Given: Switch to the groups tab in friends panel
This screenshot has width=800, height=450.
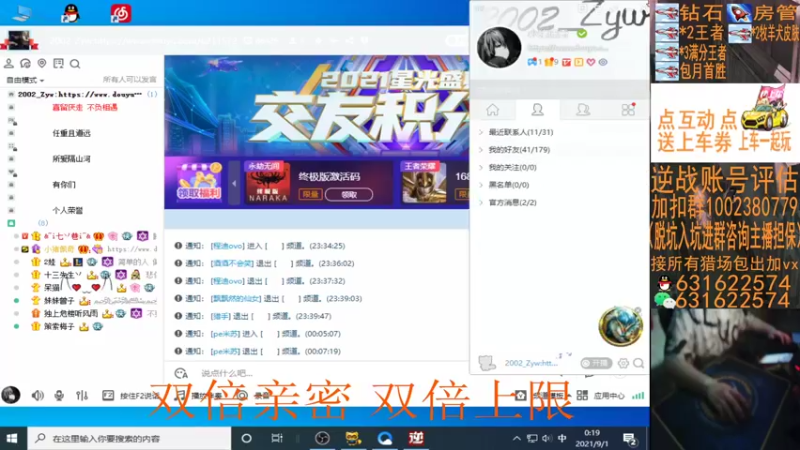Looking at the screenshot, I should [x=583, y=110].
